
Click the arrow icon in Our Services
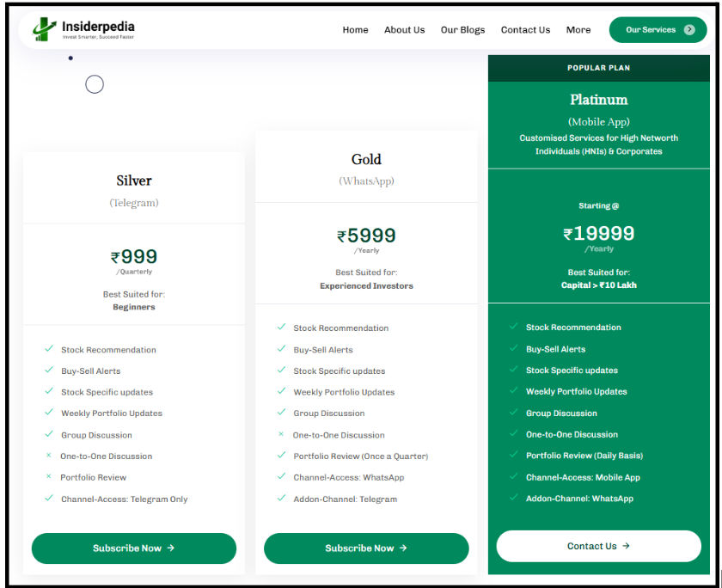[689, 30]
